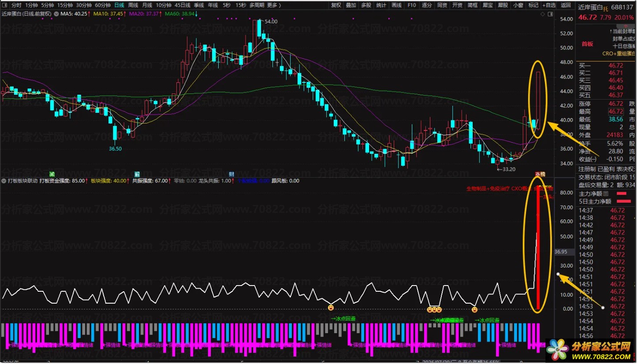The width and height of the screenshot is (638, 364).
Task: Click the 返回 back button
Action: tap(565, 5)
